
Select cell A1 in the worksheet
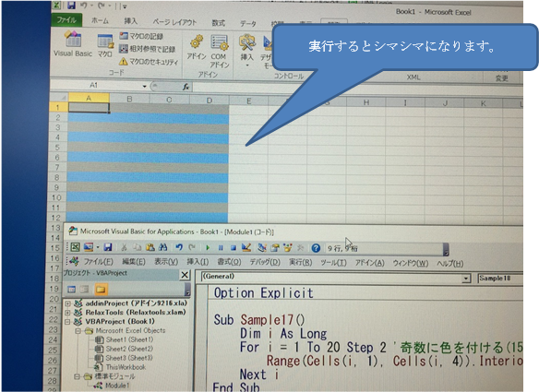[89, 108]
